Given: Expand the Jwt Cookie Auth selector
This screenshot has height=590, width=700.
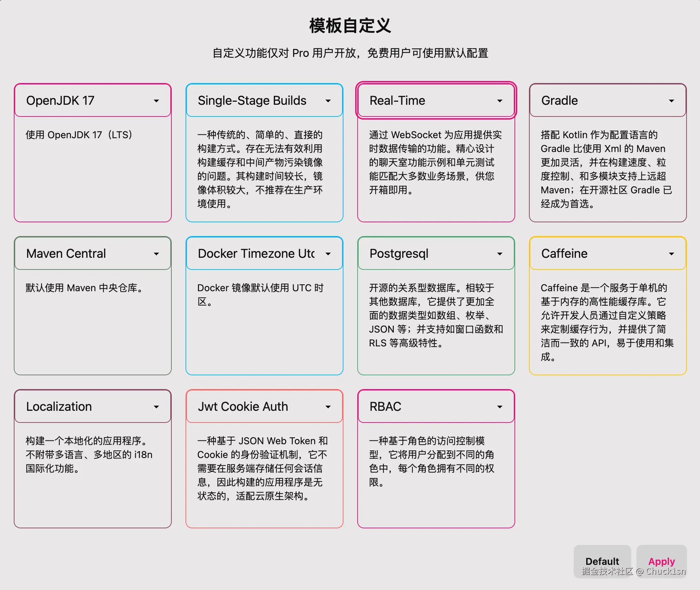Looking at the screenshot, I should click(328, 407).
